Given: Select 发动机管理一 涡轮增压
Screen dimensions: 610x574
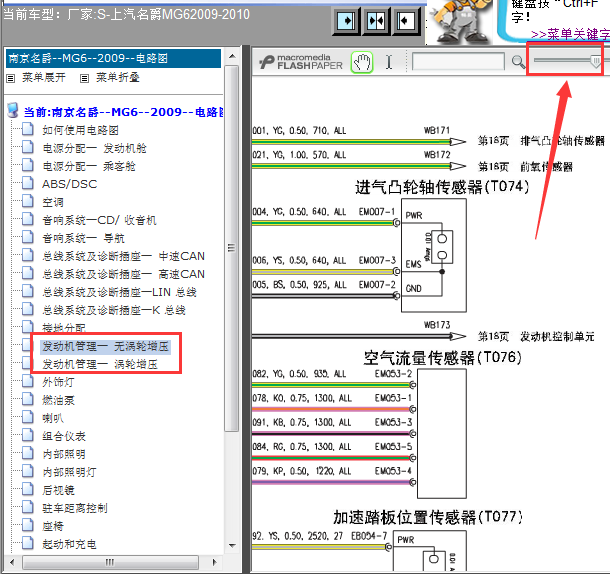Looking at the screenshot, I should (x=100, y=364).
